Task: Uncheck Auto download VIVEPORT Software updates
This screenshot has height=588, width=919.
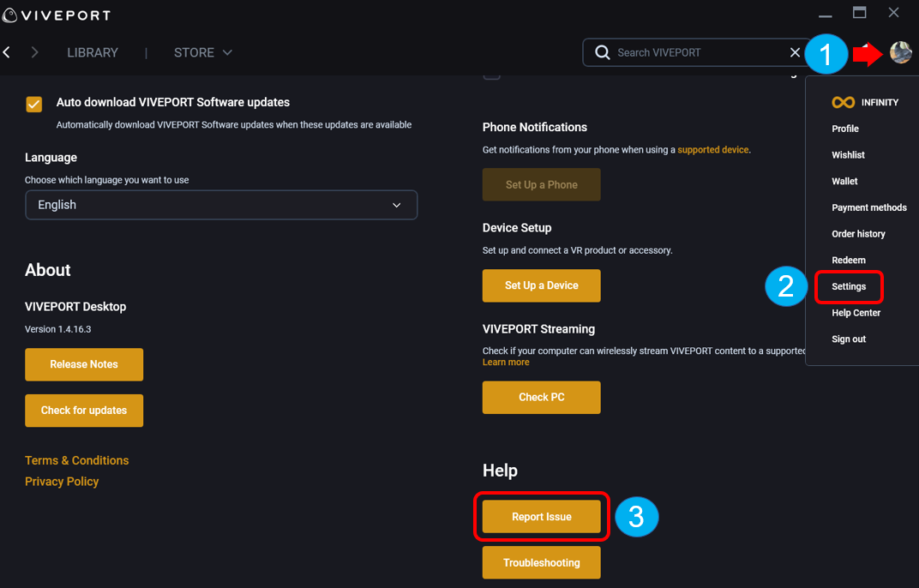Action: pyautogui.click(x=34, y=104)
